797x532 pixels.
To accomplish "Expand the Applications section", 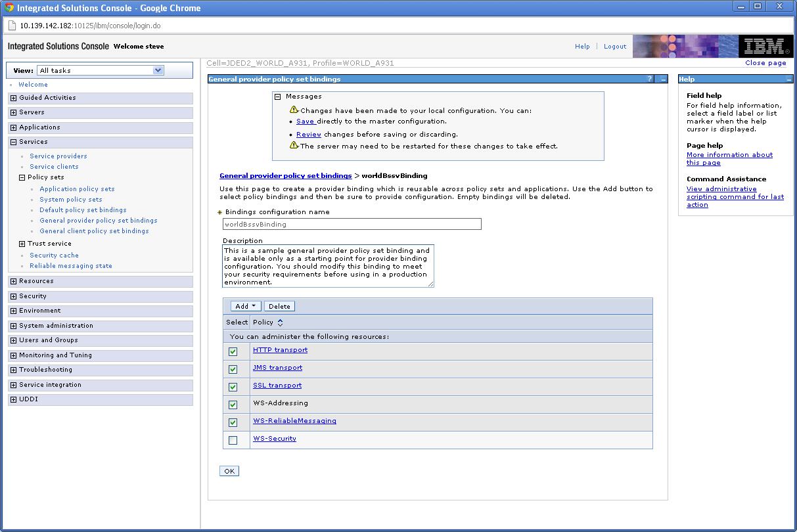I will [x=13, y=127].
